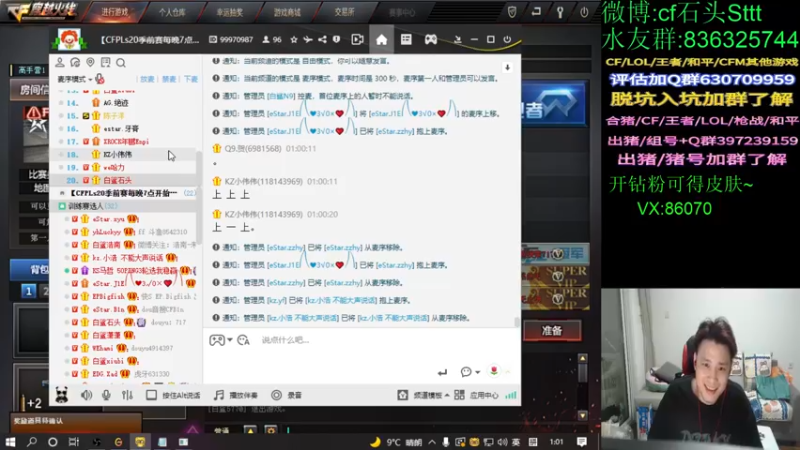The width and height of the screenshot is (800, 450).
Task: Open the channel bulletin note icon
Action: coord(106,62)
